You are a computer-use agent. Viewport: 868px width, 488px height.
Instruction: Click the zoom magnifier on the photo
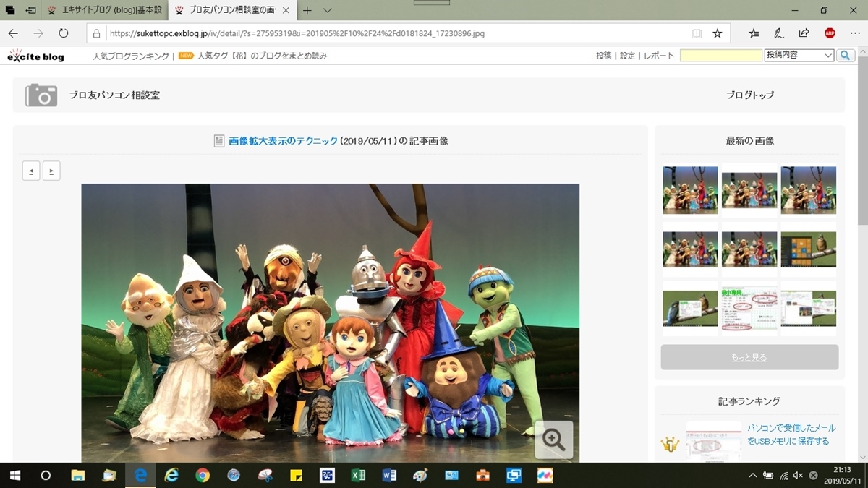pos(554,440)
